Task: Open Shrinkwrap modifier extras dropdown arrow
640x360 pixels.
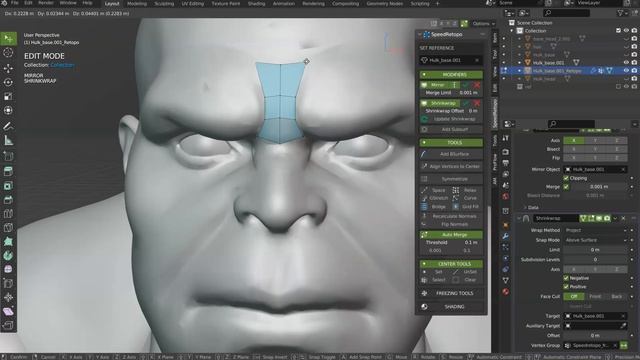Action: 616,218
